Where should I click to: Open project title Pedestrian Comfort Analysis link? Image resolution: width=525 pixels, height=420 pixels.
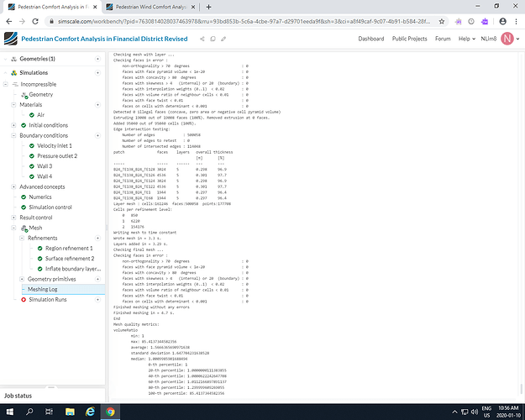click(104, 39)
